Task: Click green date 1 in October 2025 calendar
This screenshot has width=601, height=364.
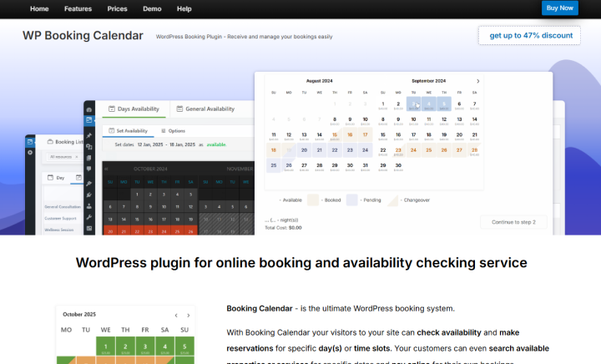Action: coord(105,347)
